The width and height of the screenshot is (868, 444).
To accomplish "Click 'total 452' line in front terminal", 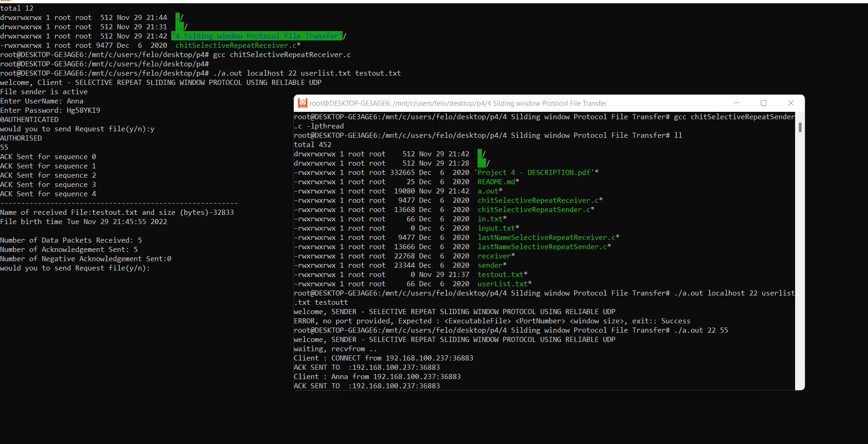I will click(312, 145).
